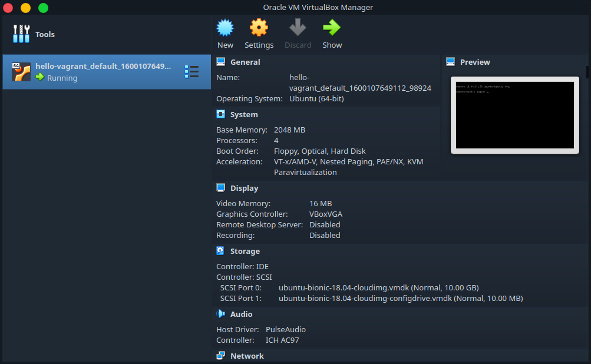Click the Paravirtualization text under Acceleration
The image size is (591, 364).
(305, 172)
